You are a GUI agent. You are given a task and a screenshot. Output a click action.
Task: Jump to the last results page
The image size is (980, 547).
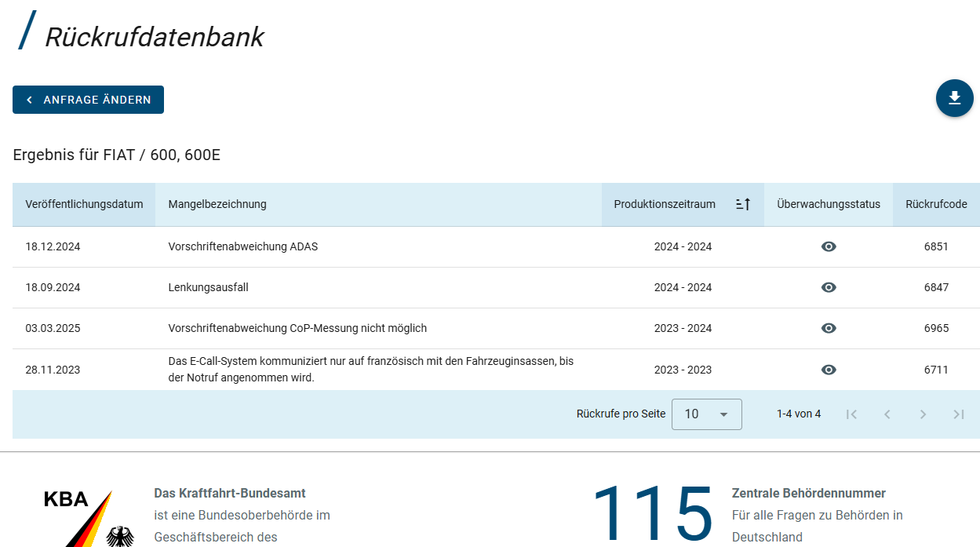tap(959, 414)
